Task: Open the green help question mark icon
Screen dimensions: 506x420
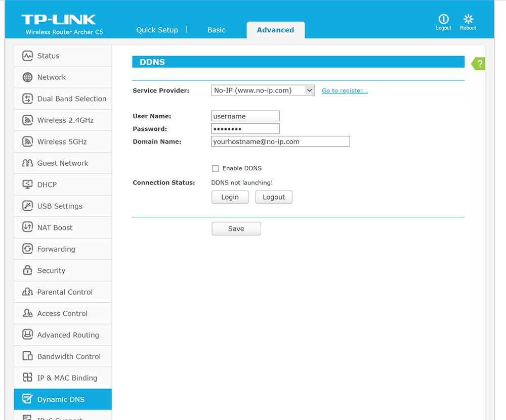Action: click(479, 64)
